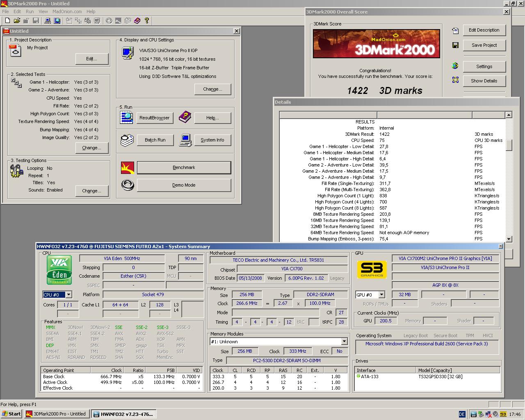Click the help book icon beside Help button
The height and width of the screenshot is (420, 525).
185,118
